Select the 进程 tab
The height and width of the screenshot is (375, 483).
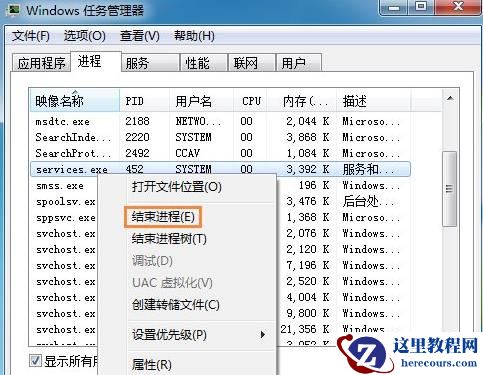click(96, 61)
